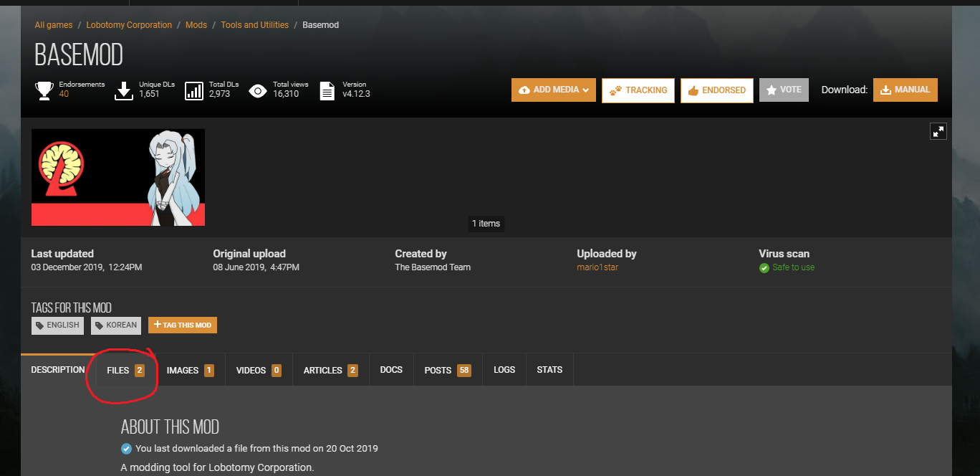Go to Mods breadcrumb link

pos(196,25)
